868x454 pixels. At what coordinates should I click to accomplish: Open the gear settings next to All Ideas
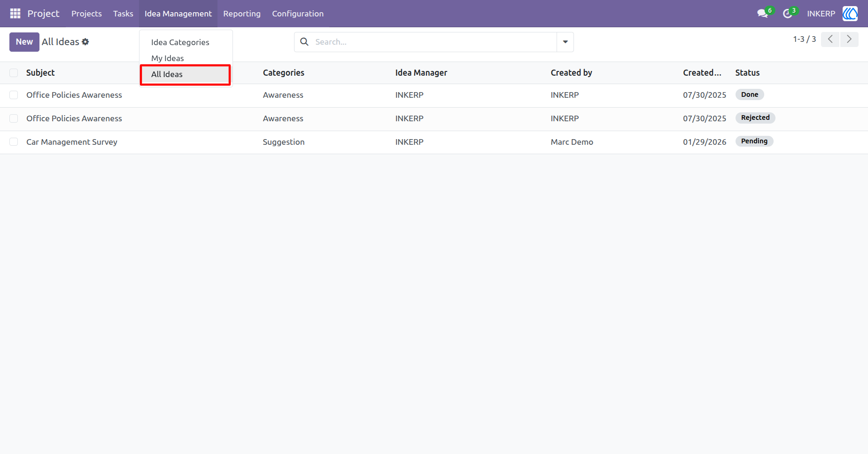click(85, 42)
